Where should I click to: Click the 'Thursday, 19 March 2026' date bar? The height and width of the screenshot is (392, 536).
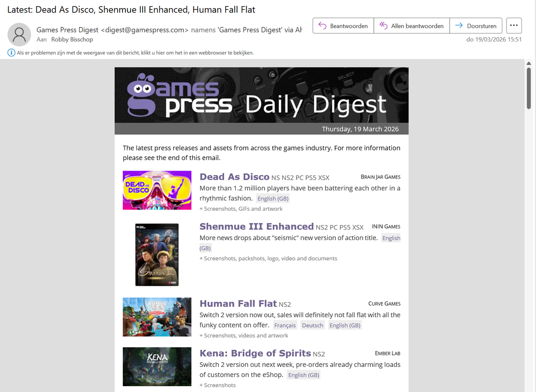[x=262, y=129]
